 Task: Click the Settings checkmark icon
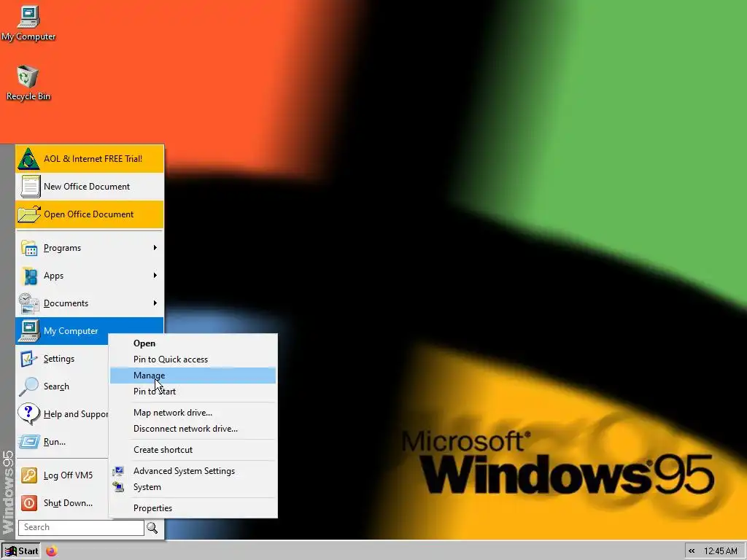click(x=29, y=359)
